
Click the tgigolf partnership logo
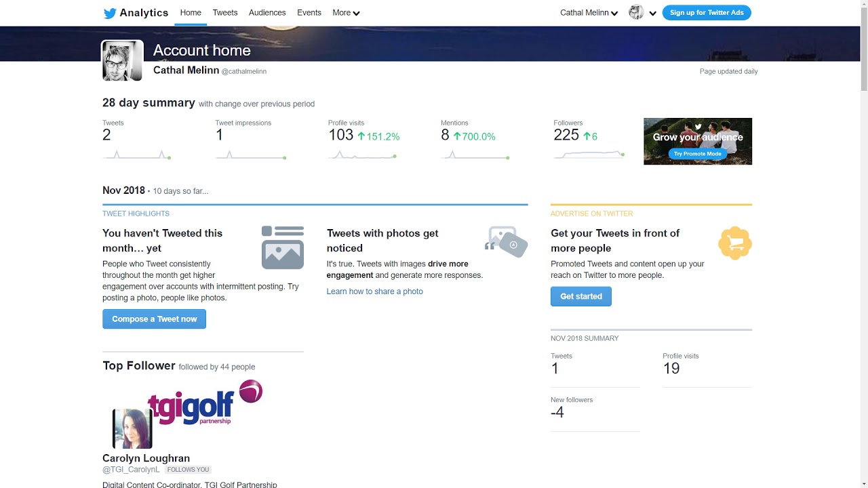pyautogui.click(x=205, y=403)
